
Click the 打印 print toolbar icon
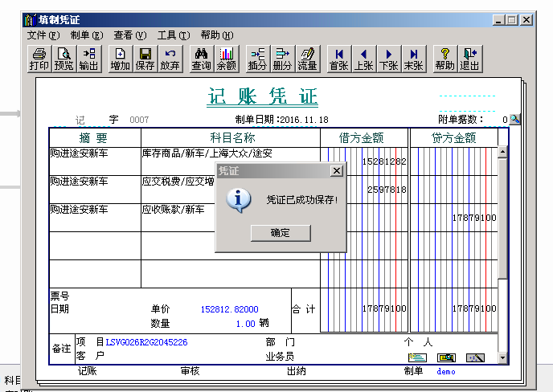pyautogui.click(x=39, y=59)
